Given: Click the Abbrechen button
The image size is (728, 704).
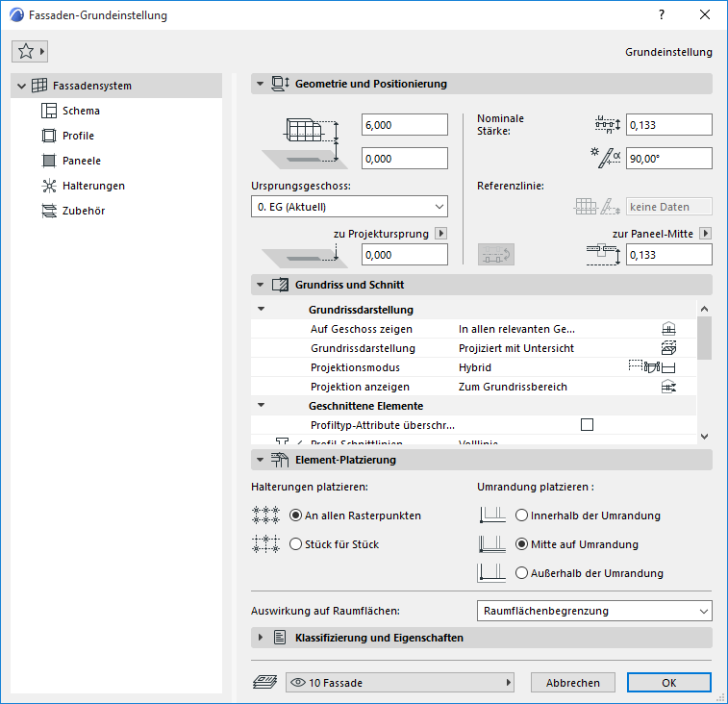Looking at the screenshot, I should pyautogui.click(x=573, y=682).
